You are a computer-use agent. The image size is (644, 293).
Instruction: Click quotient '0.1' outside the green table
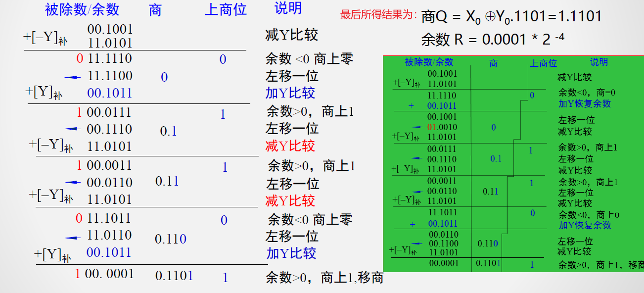(168, 131)
